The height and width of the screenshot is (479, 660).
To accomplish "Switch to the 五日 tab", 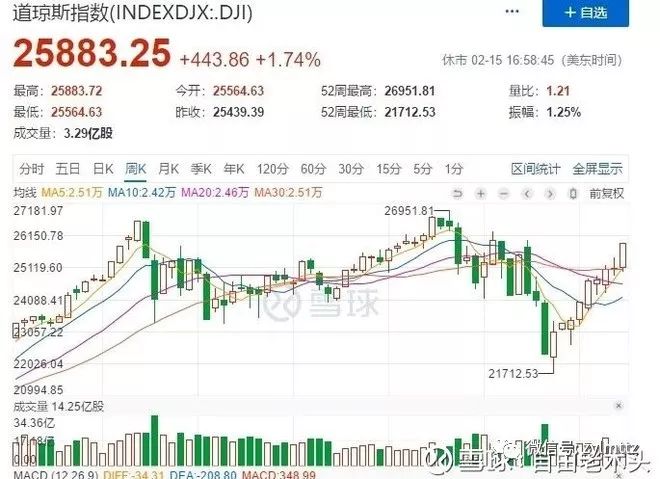I will point(68,169).
